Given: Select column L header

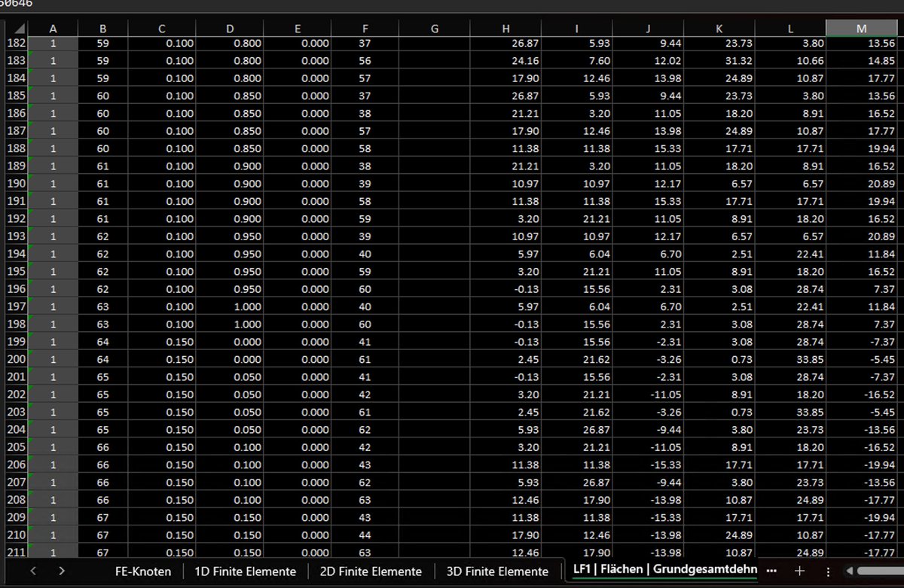Looking at the screenshot, I should pos(790,28).
